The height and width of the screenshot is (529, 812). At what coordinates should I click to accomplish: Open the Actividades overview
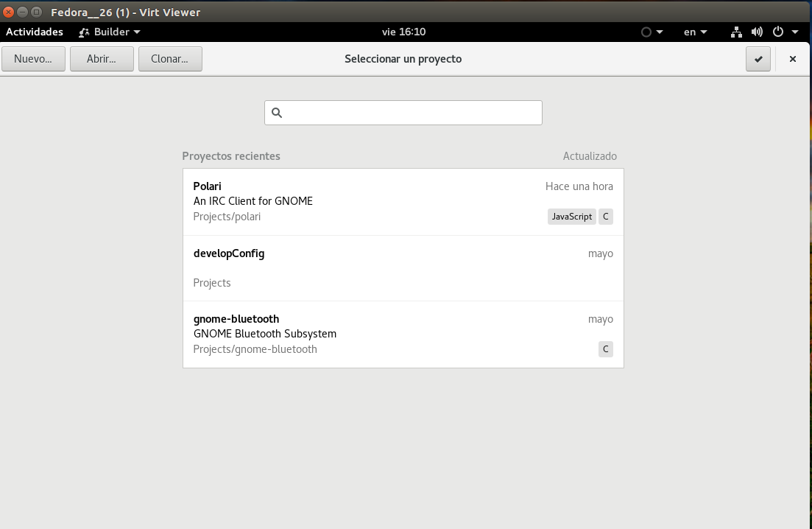[x=34, y=32]
